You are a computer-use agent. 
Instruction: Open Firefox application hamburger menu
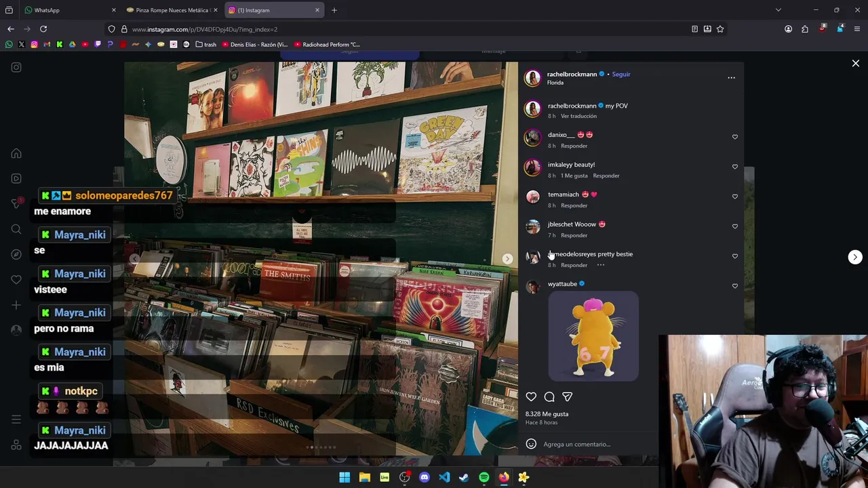[857, 29]
